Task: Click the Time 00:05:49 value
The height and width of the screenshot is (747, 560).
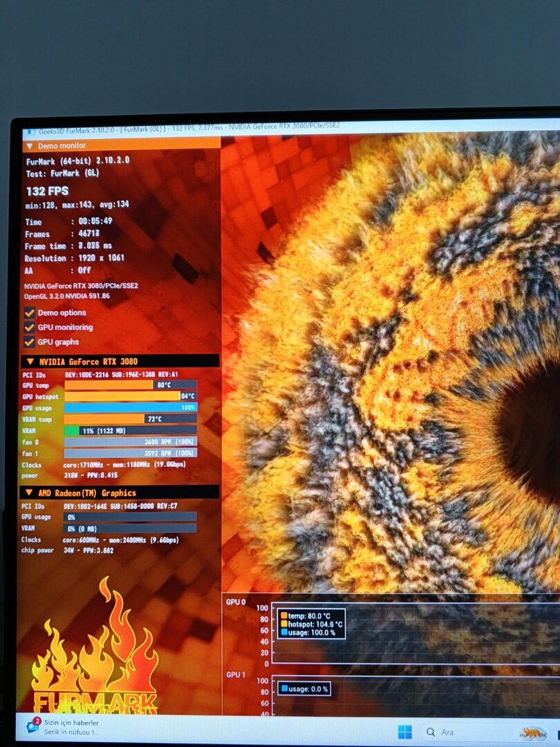Action: click(x=95, y=221)
